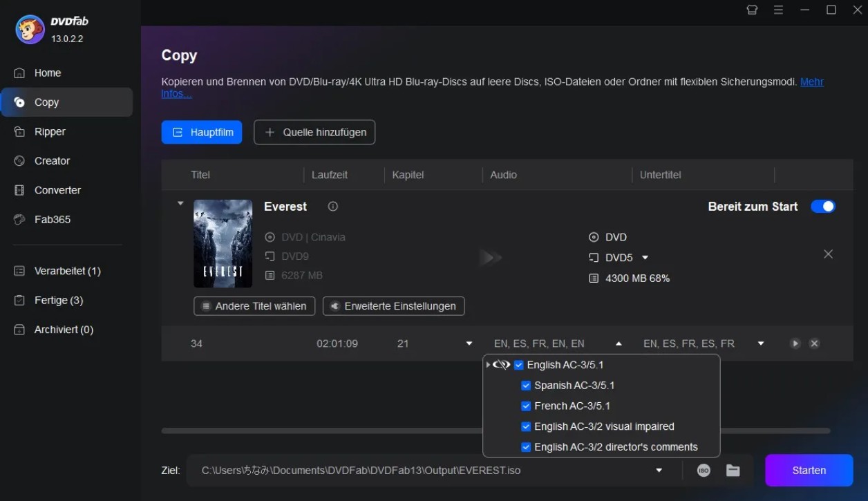Click the Kapitel column header
The image size is (868, 501).
tap(408, 175)
